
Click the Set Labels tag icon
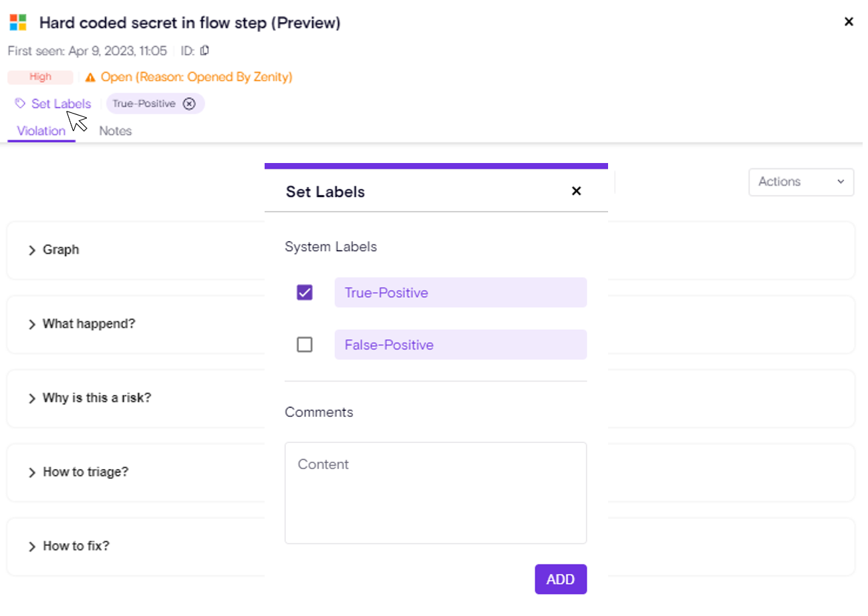click(20, 104)
